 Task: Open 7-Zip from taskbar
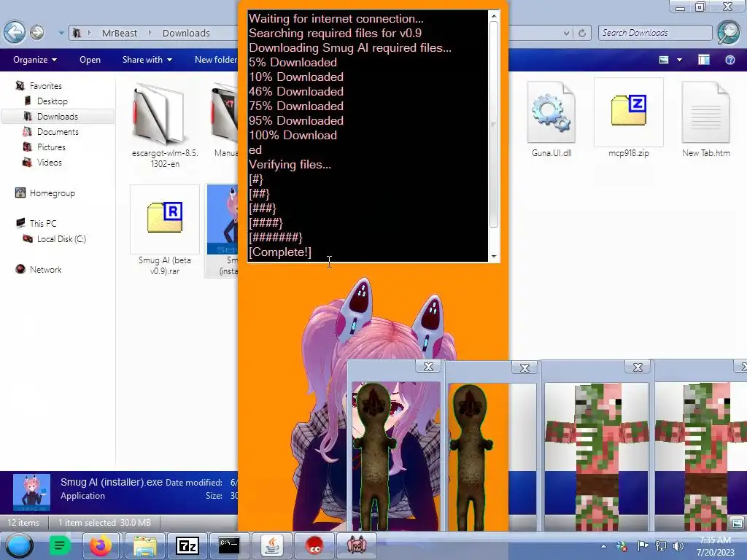[x=187, y=545]
